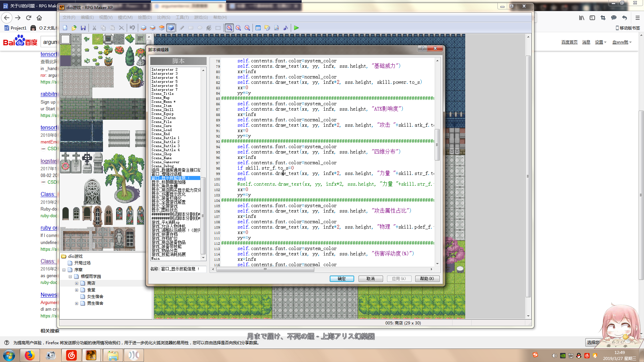Open the database via the table icon

[x=258, y=28]
